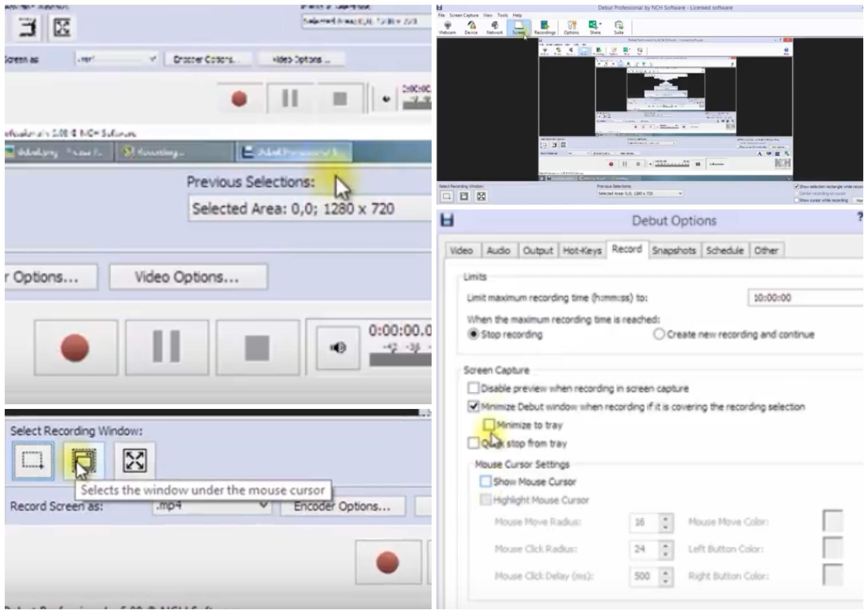Screen dimensions: 868x614
Task: Check the Minimize to tray box
Action: [489, 425]
